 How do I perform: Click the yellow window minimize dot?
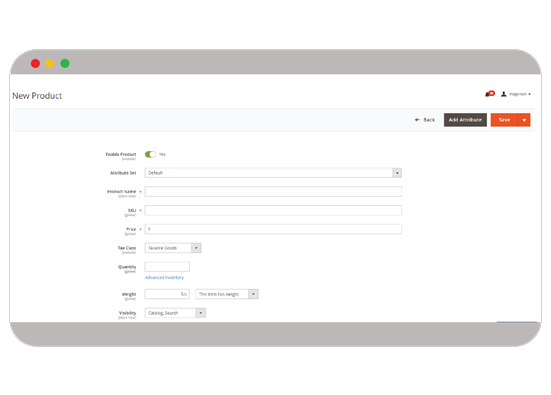50,63
